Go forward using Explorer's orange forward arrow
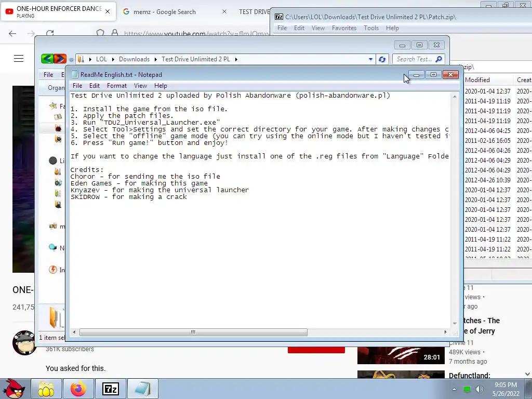532x399 pixels. [x=60, y=59]
